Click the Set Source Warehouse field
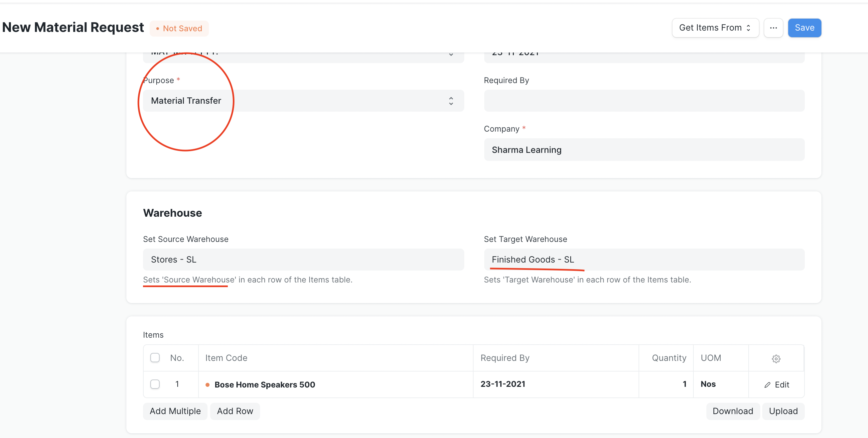 pos(303,260)
